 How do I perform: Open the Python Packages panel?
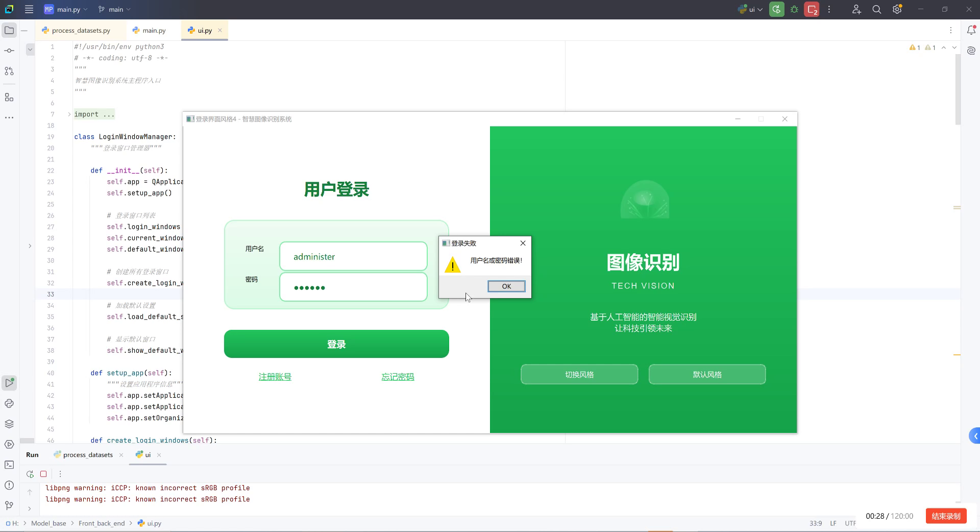[x=9, y=423]
